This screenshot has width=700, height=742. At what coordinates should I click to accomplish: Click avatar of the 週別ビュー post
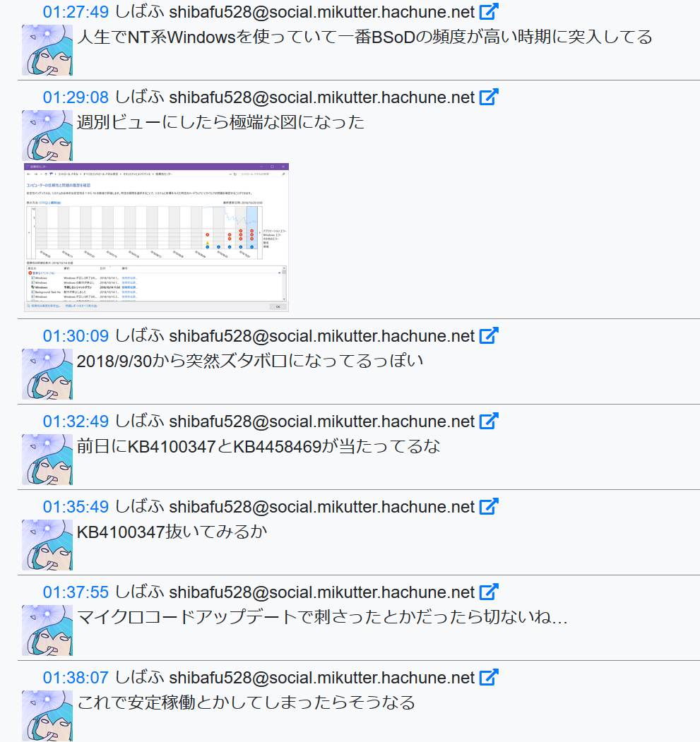[x=47, y=136]
